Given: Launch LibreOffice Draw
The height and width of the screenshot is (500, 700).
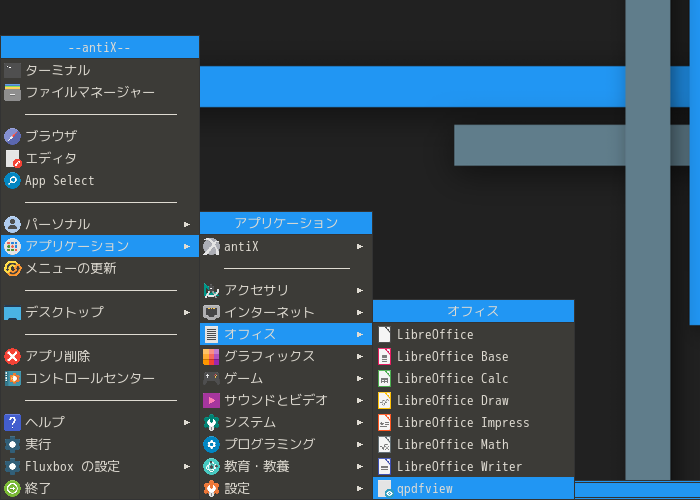Looking at the screenshot, I should (x=473, y=400).
